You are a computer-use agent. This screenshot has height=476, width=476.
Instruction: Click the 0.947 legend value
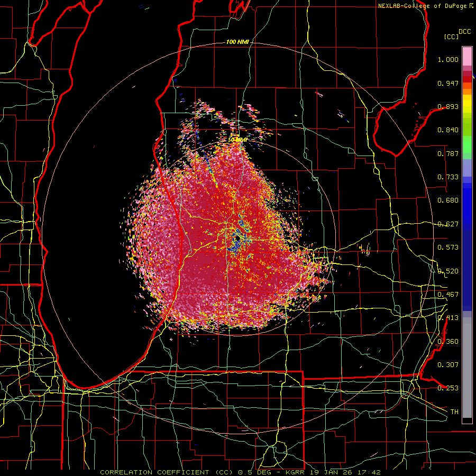pyautogui.click(x=448, y=83)
